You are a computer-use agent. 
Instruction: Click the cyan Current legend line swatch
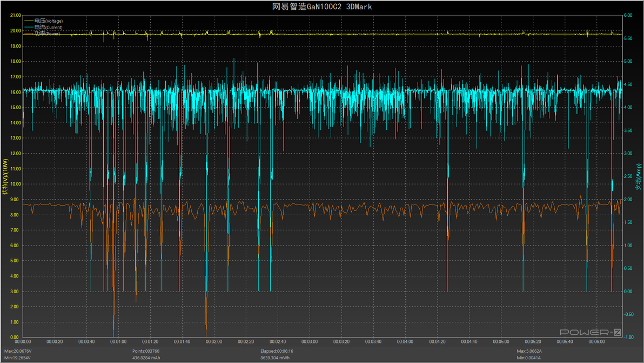(29, 27)
